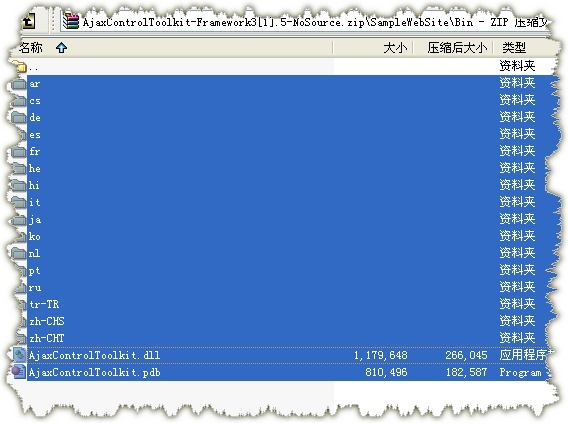Screen dimensions: 568x423
Task: Click the folder icon next to "de"
Action: click(x=18, y=118)
